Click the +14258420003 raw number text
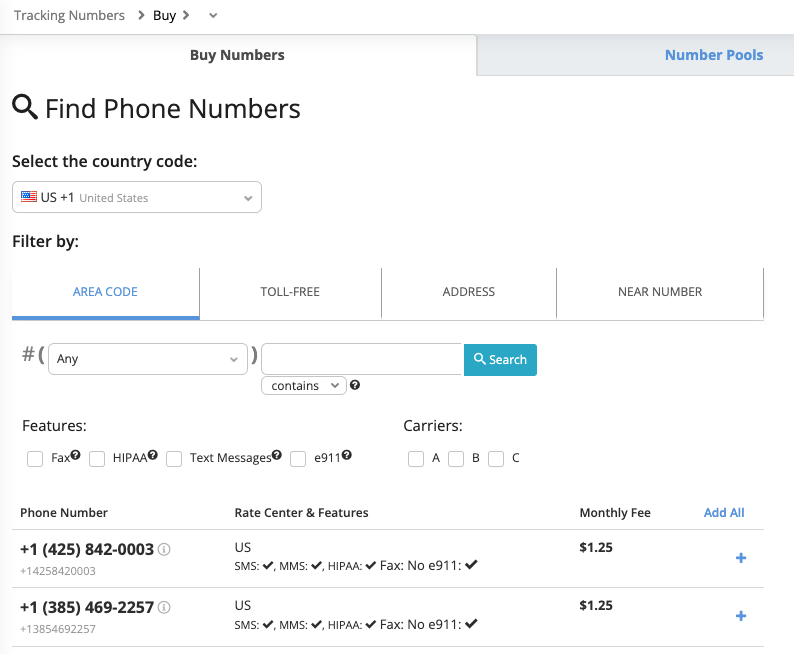794x654 pixels. point(58,571)
